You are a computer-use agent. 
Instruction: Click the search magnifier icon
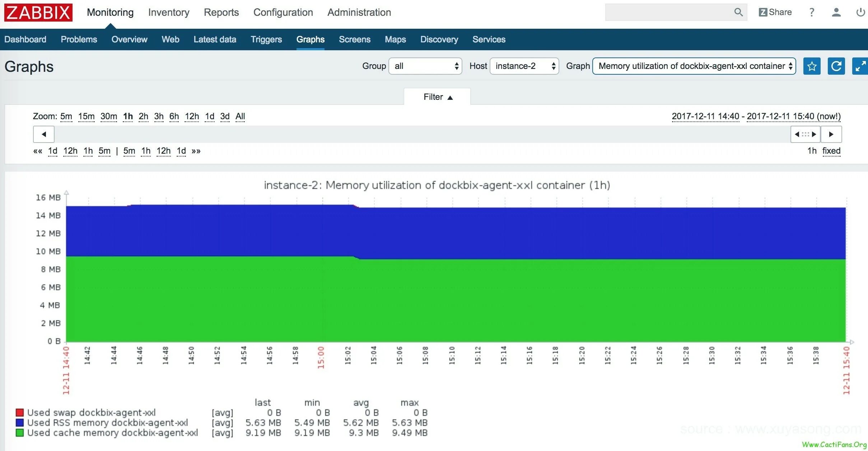click(x=738, y=12)
